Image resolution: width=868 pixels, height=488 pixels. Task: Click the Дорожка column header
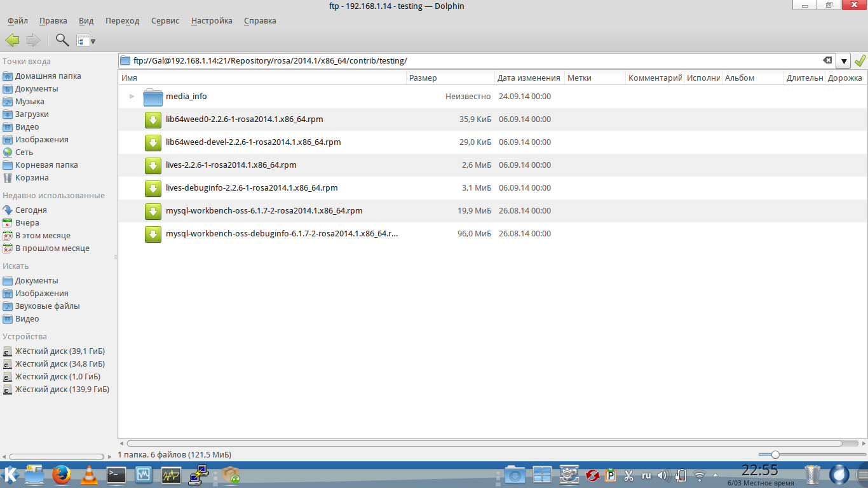tap(845, 78)
